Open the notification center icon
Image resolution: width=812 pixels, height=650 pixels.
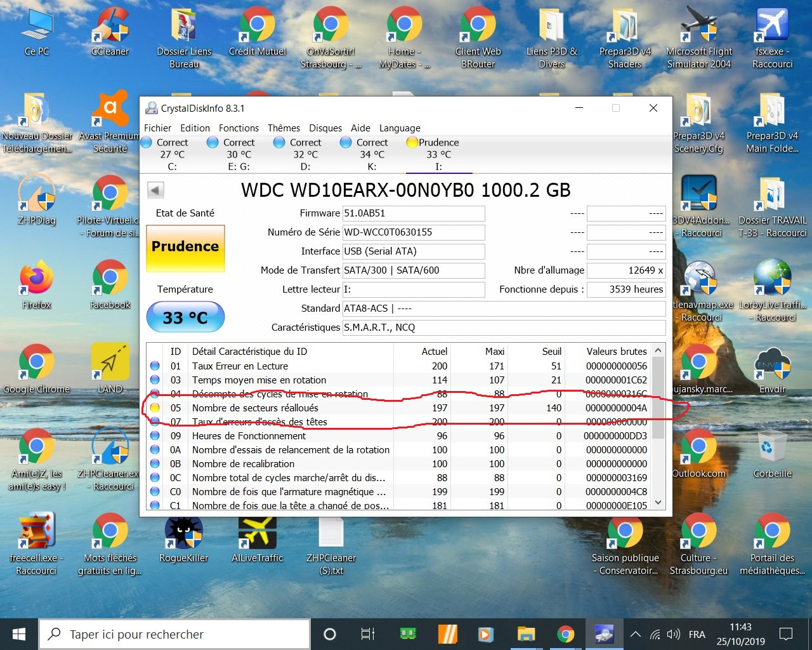point(786,634)
